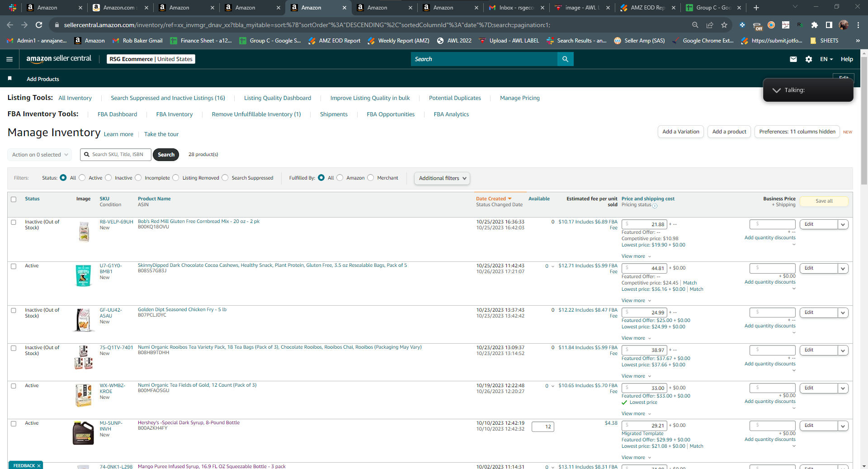Expand View more for Numi Rooibos Tea row
The image size is (868, 469).
point(636,376)
